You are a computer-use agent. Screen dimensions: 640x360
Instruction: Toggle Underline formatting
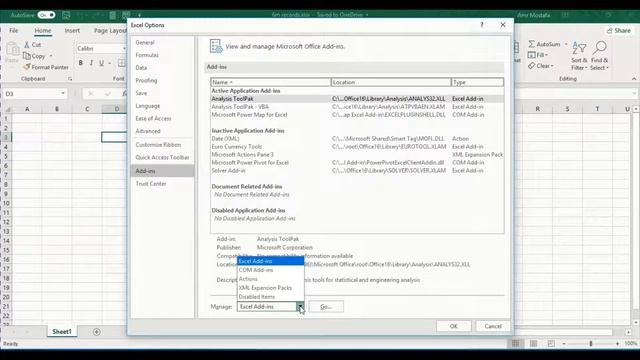coord(101,63)
